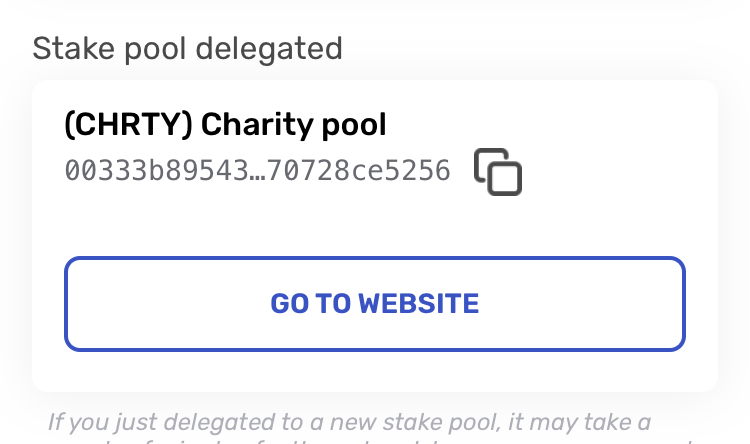This screenshot has height=444, width=750.
Task: Click the GO TO WEBSITE button
Action: tap(375, 304)
